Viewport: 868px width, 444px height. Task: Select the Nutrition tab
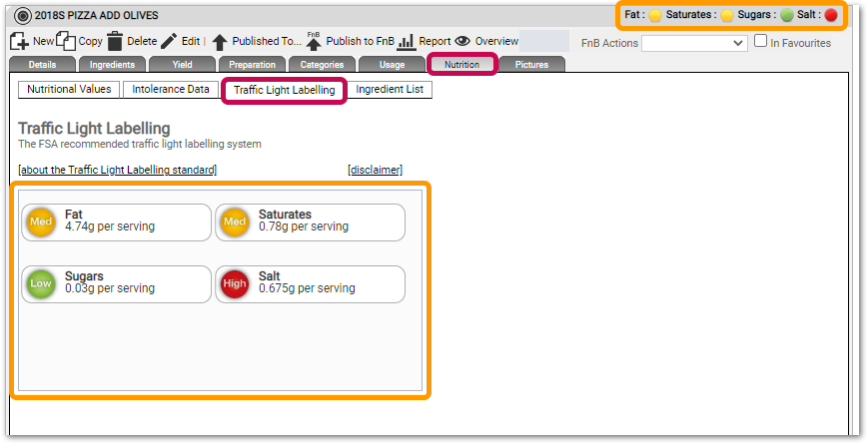pyautogui.click(x=461, y=65)
